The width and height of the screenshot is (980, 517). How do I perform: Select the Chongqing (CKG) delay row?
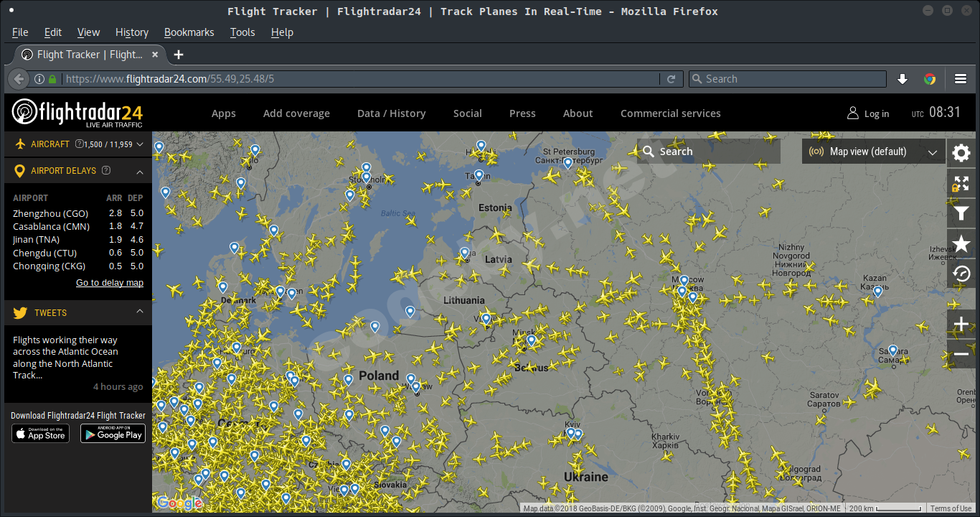point(78,266)
